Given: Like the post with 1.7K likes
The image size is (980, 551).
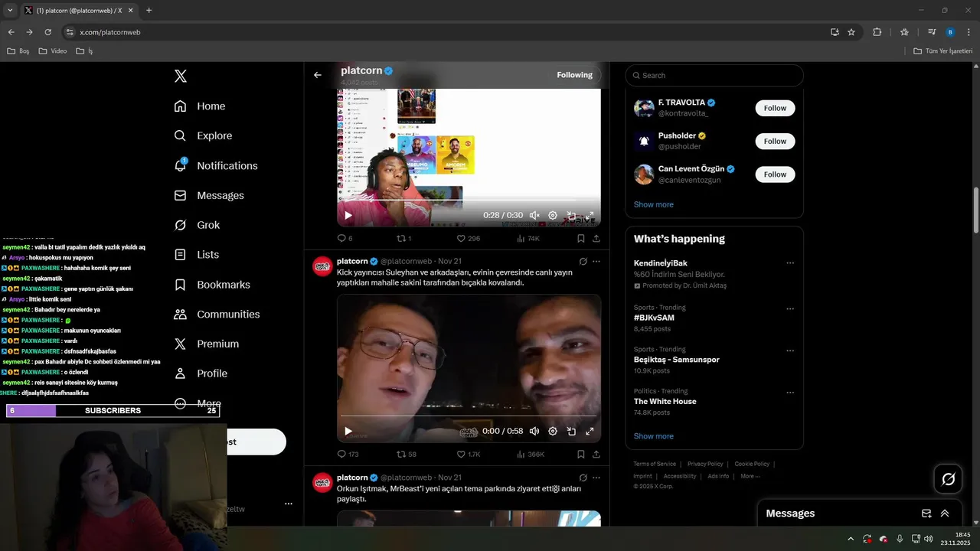Looking at the screenshot, I should click(x=468, y=454).
